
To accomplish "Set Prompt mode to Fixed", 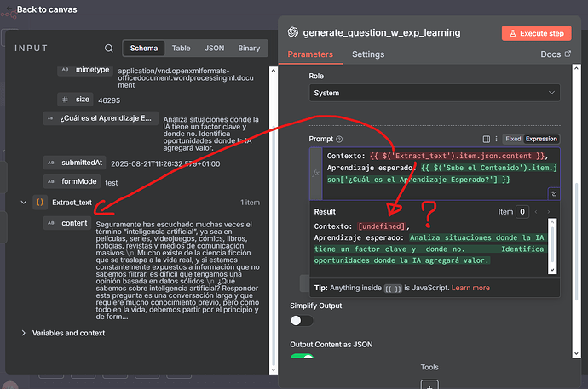I will (513, 139).
